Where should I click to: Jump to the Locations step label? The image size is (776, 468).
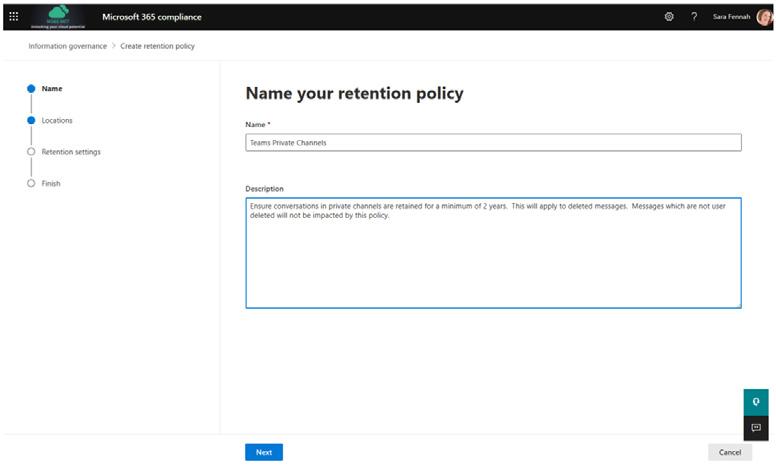[x=57, y=121]
